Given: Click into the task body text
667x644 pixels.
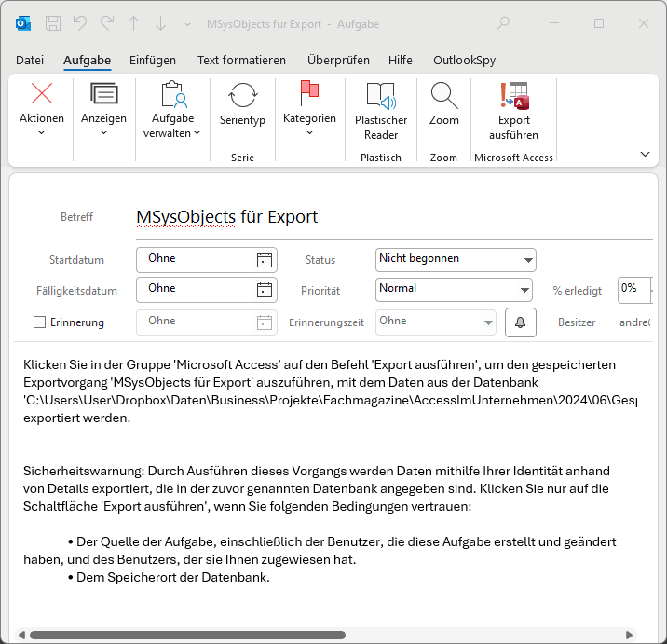Looking at the screenshot, I should pyautogui.click(x=330, y=471).
